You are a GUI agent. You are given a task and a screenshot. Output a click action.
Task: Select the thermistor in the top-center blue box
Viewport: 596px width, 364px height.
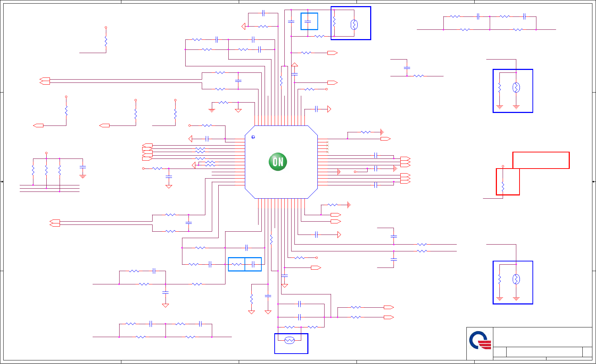point(354,25)
